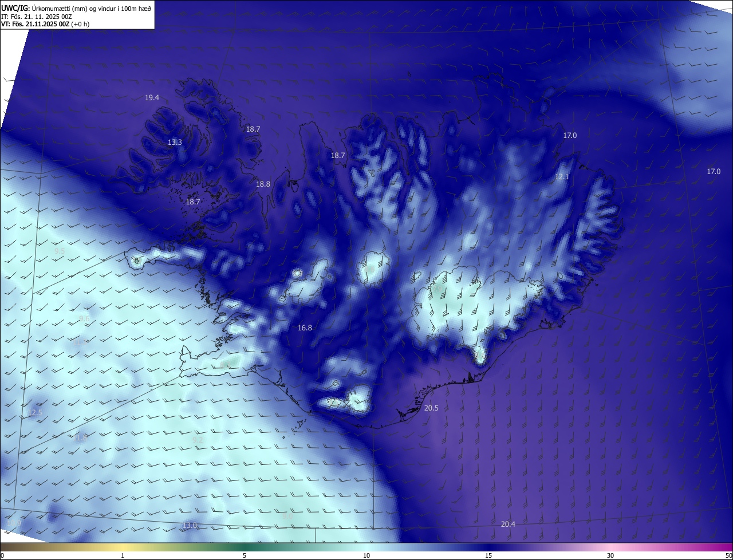Click the 12.5 value label over the ocean

(x=35, y=413)
